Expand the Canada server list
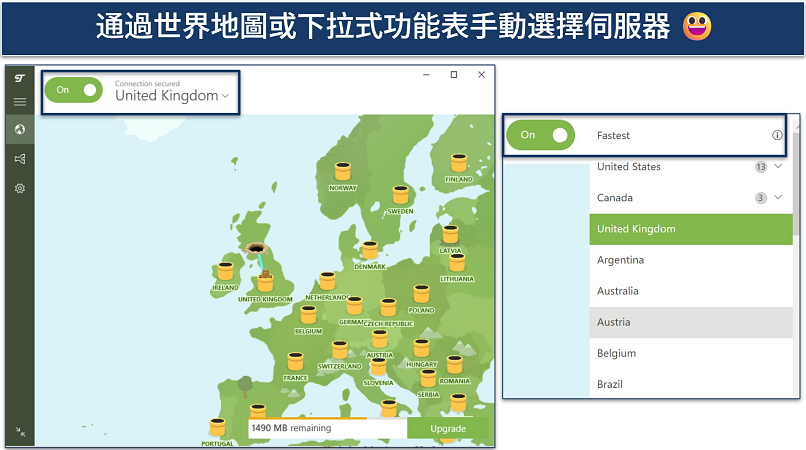The height and width of the screenshot is (450, 806). pyautogui.click(x=778, y=198)
